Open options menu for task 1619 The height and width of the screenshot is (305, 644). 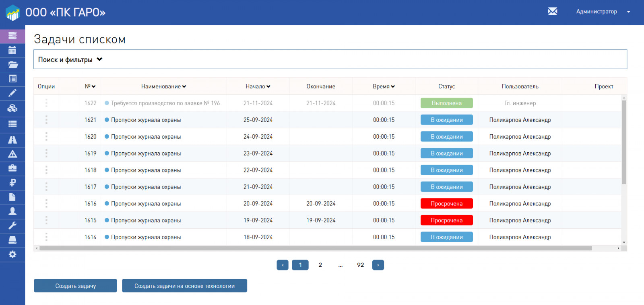pyautogui.click(x=46, y=154)
